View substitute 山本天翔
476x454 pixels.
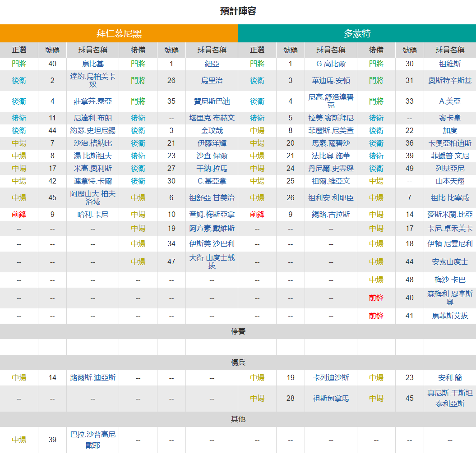pos(450,181)
